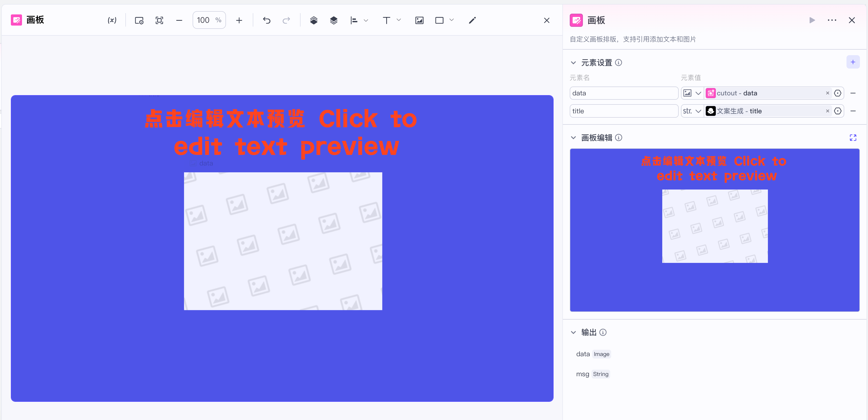
Task: Open the alignment options dropdown
Action: point(366,20)
